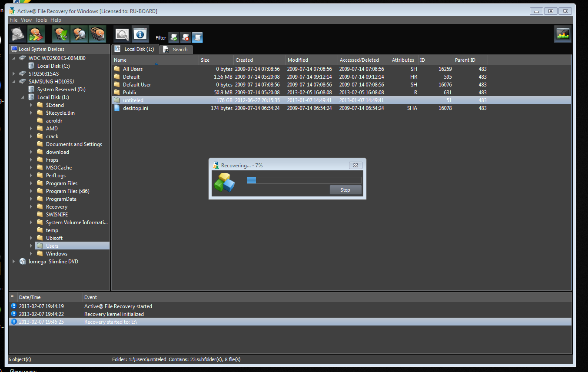The image size is (588, 372).
Task: Sort by Modified column header
Action: (x=312, y=60)
